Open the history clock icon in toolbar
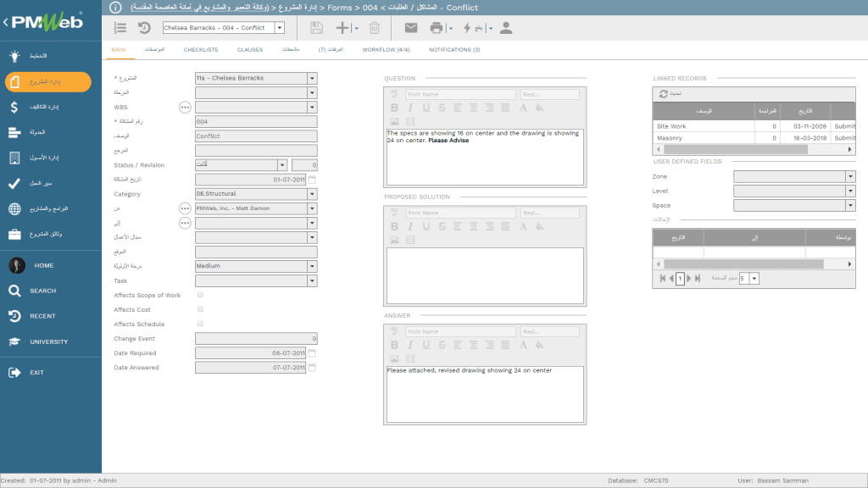Screen dimensions: 868x488 (x=144, y=28)
